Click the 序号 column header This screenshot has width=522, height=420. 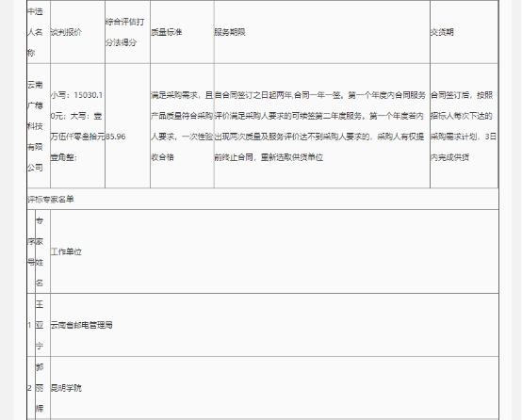pos(31,252)
